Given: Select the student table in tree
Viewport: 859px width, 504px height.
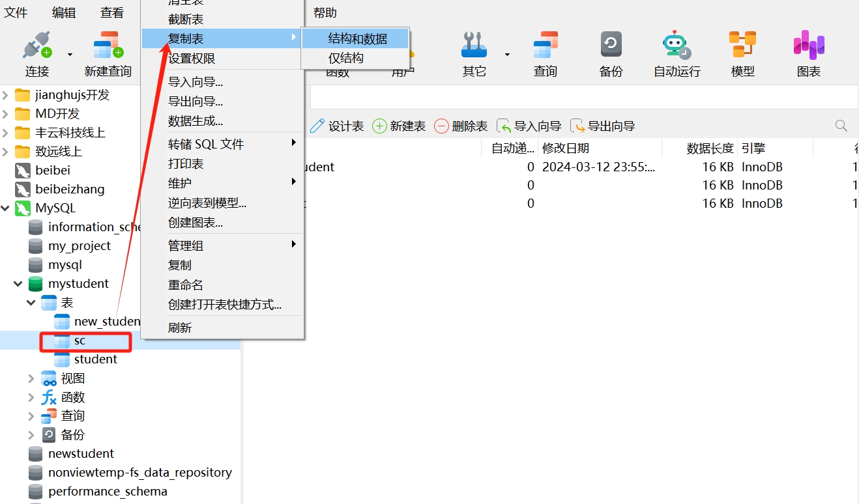Looking at the screenshot, I should coord(95,359).
